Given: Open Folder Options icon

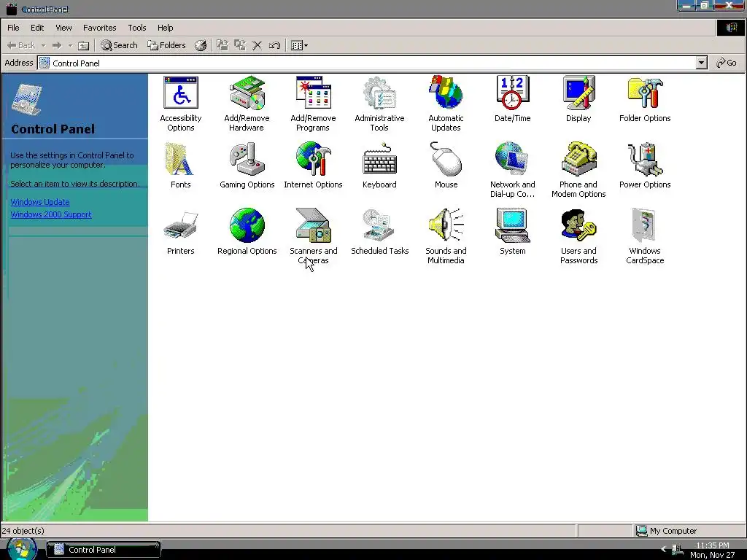Looking at the screenshot, I should (x=645, y=93).
